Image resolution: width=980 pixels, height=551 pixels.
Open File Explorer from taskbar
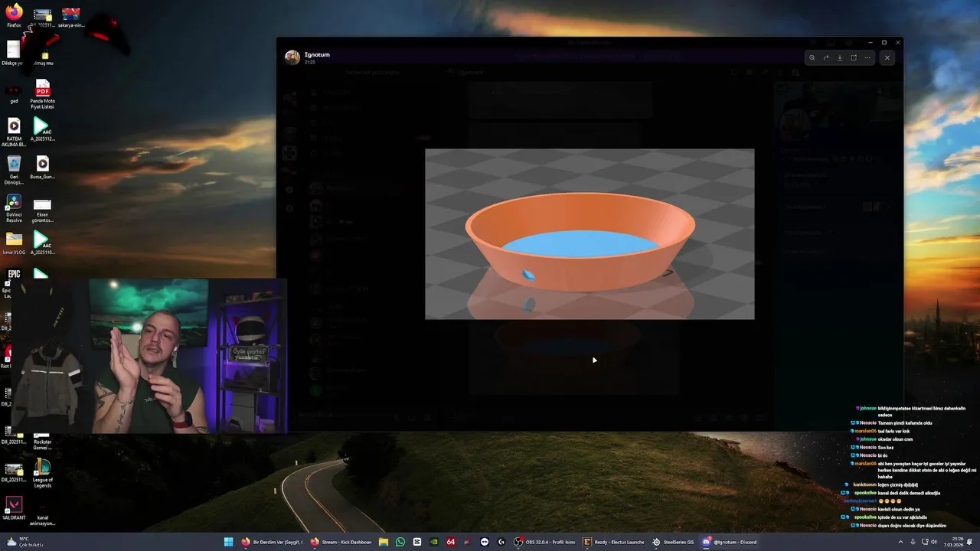(x=384, y=542)
